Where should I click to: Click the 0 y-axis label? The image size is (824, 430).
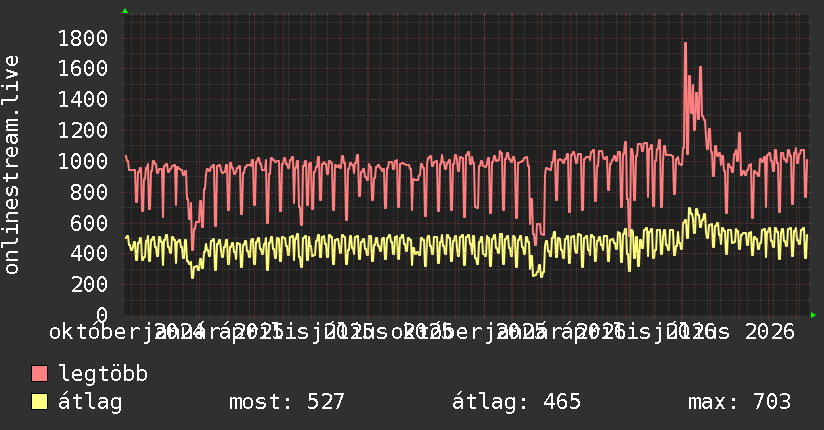102,315
